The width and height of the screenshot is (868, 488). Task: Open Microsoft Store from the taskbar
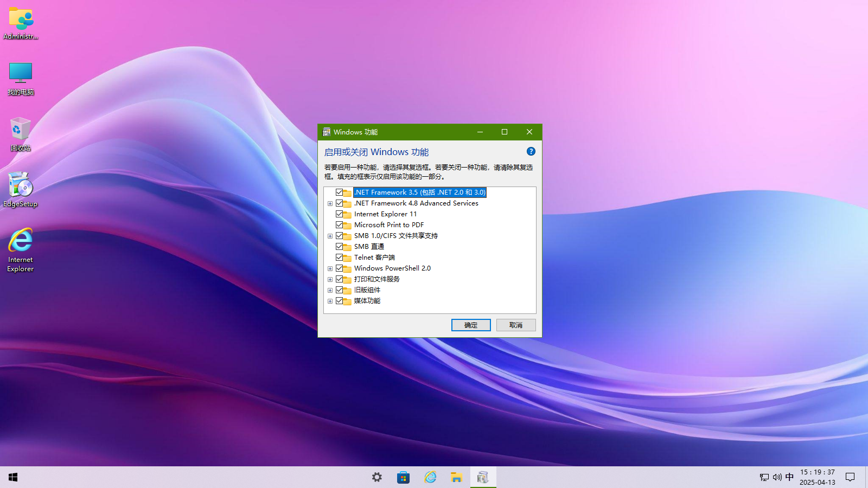[x=403, y=477]
